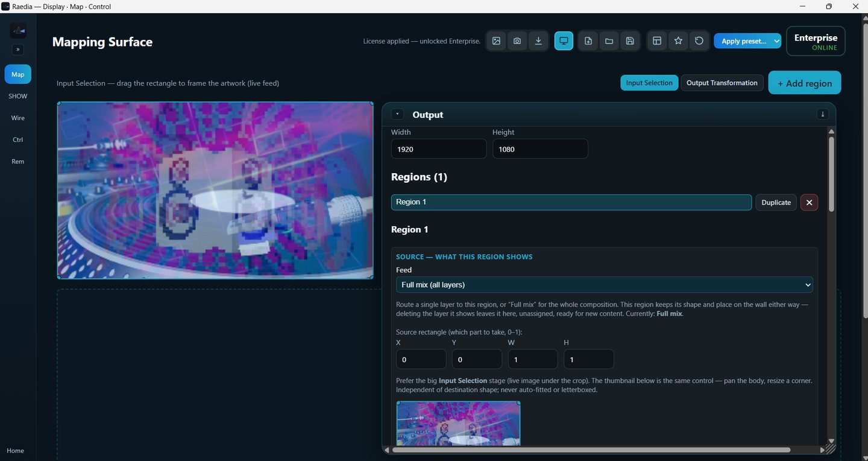Click the Enterprise ONLINE license badge

(816, 41)
